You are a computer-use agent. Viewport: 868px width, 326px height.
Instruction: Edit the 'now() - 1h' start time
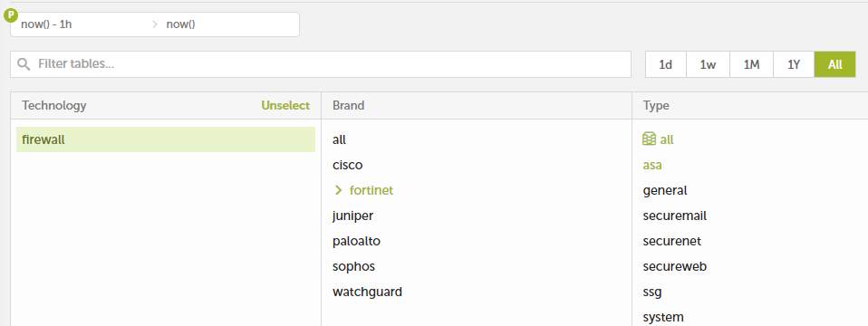coord(81,24)
